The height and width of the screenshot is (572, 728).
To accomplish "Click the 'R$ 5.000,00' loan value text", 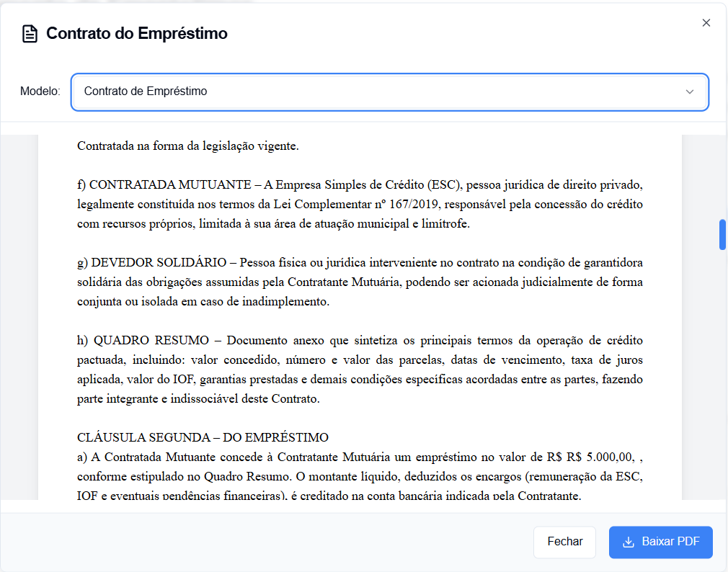I will click(600, 457).
